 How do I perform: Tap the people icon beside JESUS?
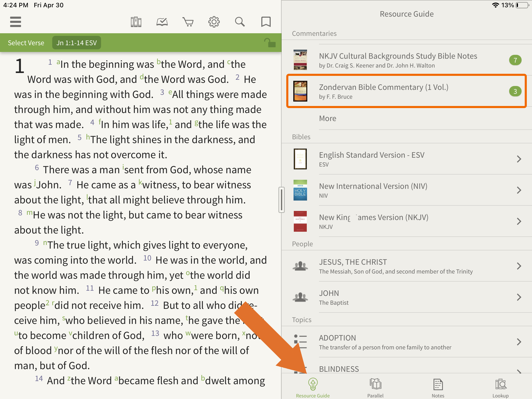(300, 266)
